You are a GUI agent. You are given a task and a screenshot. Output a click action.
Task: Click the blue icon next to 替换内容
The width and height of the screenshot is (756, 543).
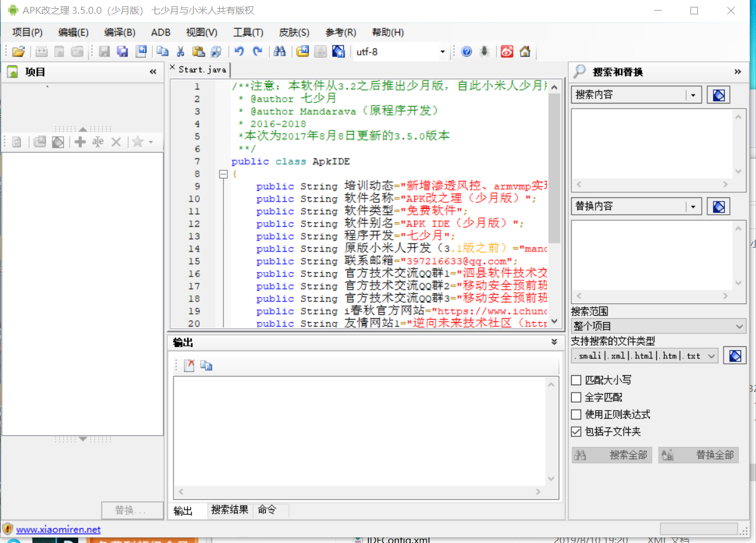[719, 206]
